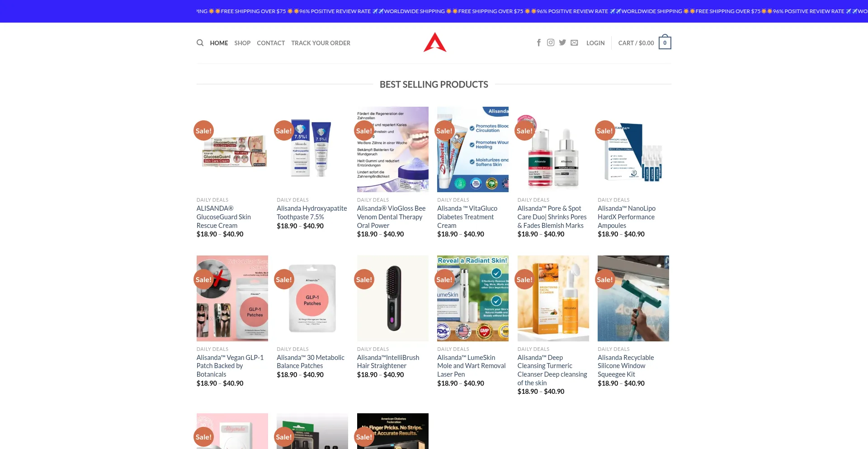
Task: Click Sale badge on GlucoseGuard cream
Action: (203, 131)
